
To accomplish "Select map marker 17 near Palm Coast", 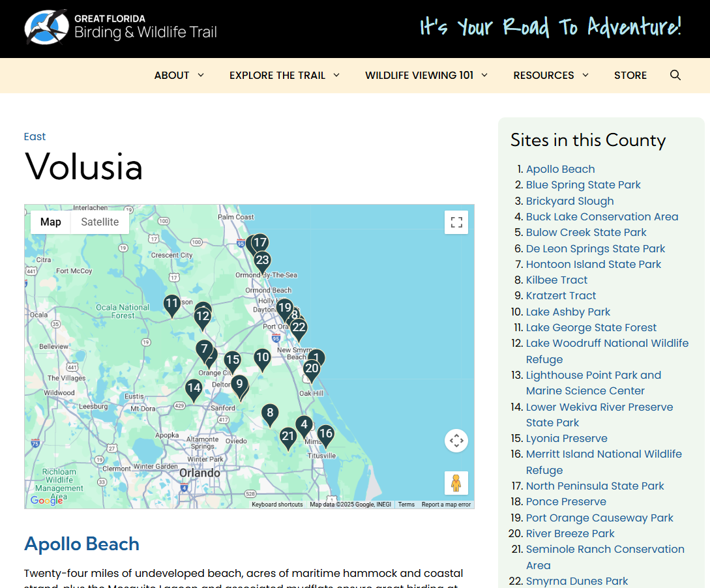I will tap(261, 243).
